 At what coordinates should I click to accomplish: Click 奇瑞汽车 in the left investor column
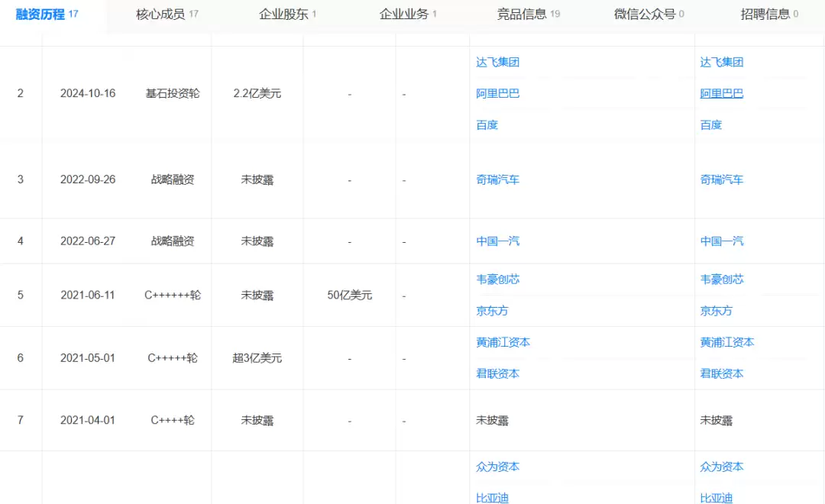pyautogui.click(x=497, y=180)
